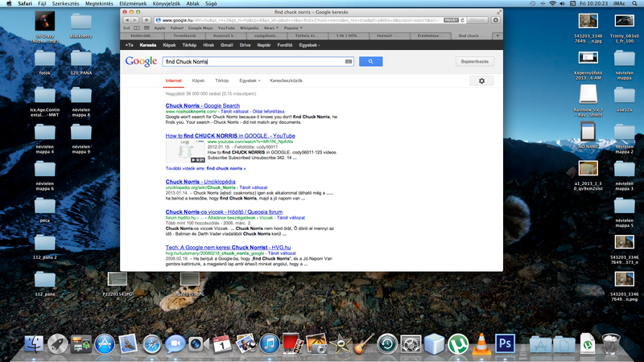Open iTunes in the Dock
Image resolution: width=644 pixels, height=362 pixels.
(x=270, y=343)
